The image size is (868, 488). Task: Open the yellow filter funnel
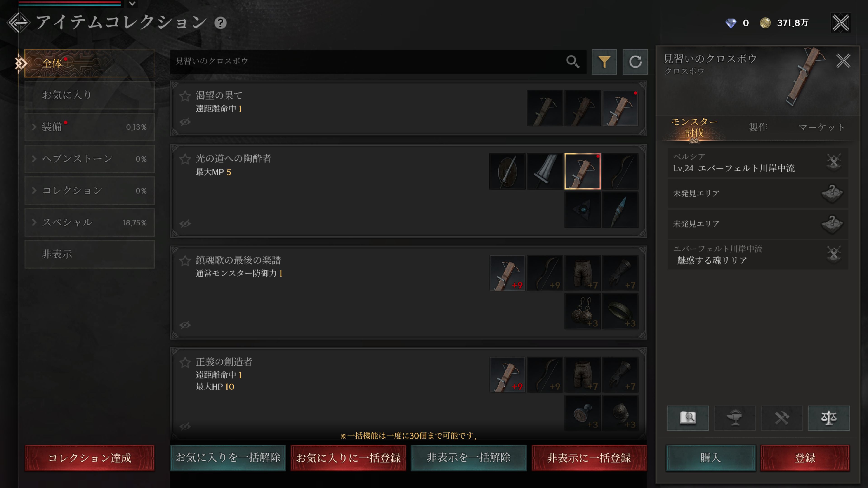pos(604,62)
